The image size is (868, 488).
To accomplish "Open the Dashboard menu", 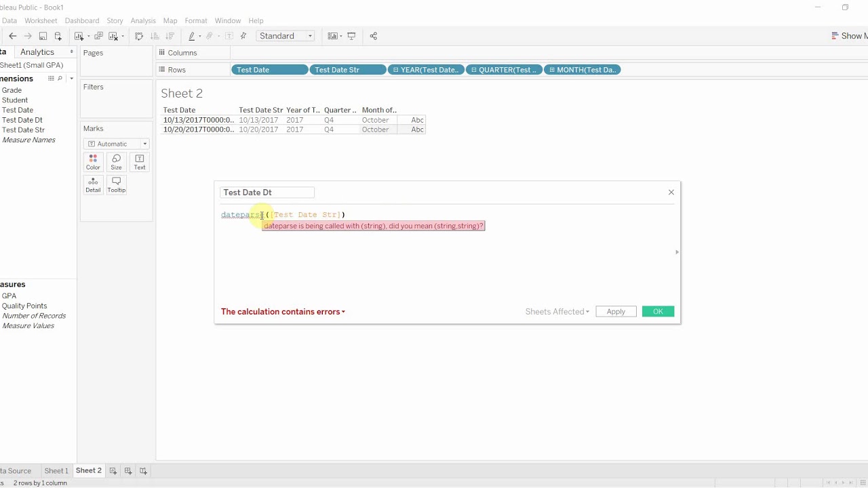I will point(82,21).
